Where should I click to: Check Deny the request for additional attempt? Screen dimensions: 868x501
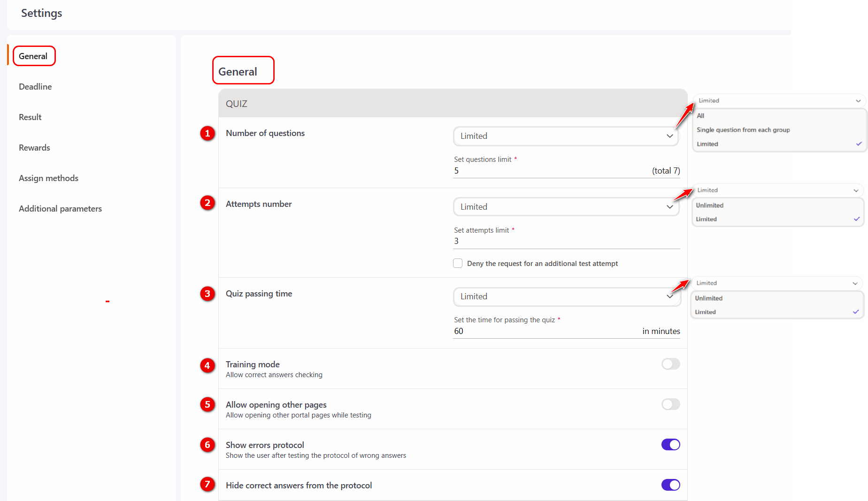pyautogui.click(x=458, y=263)
